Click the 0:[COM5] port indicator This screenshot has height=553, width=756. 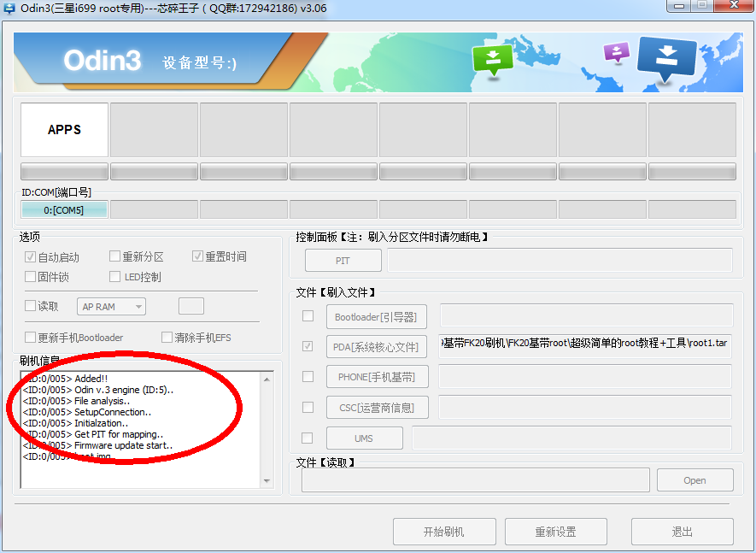[x=64, y=210]
